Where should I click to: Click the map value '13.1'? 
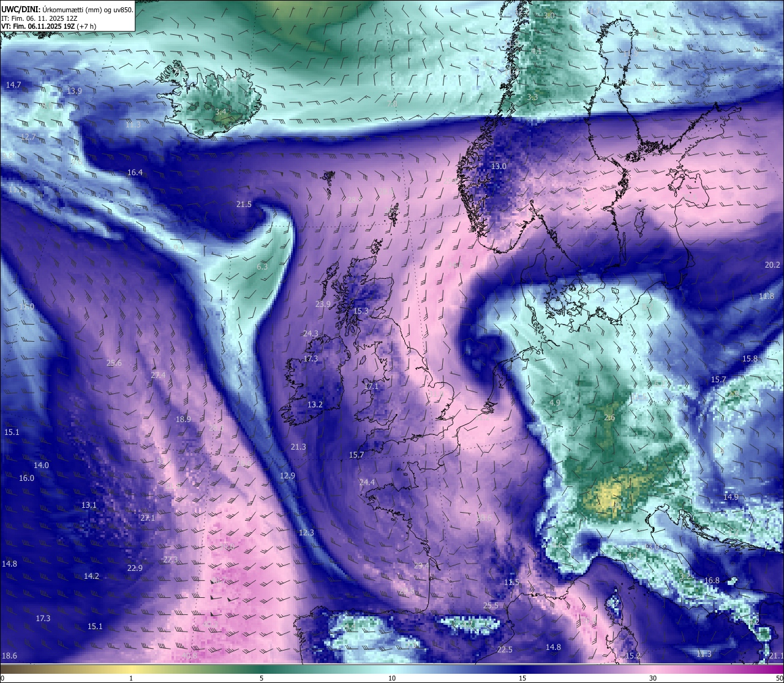click(89, 505)
